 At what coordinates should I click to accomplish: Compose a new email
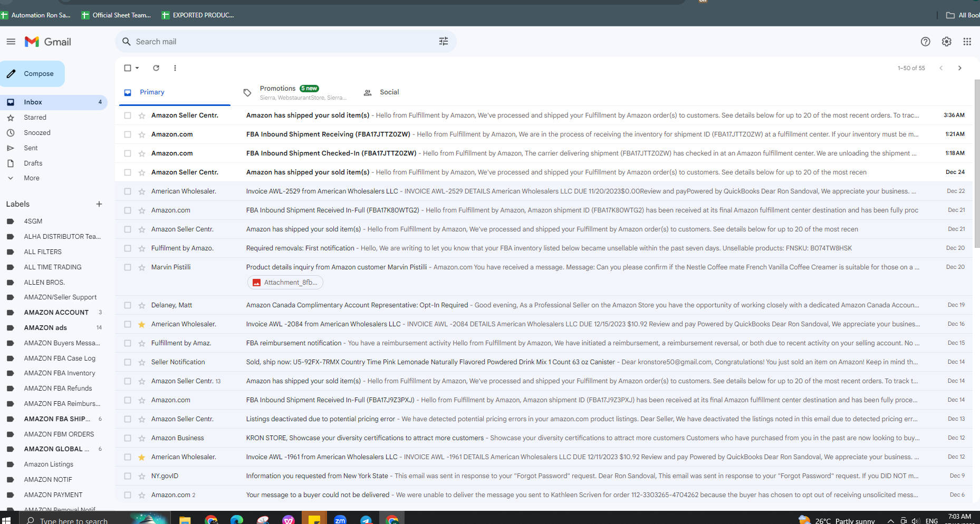(x=32, y=74)
